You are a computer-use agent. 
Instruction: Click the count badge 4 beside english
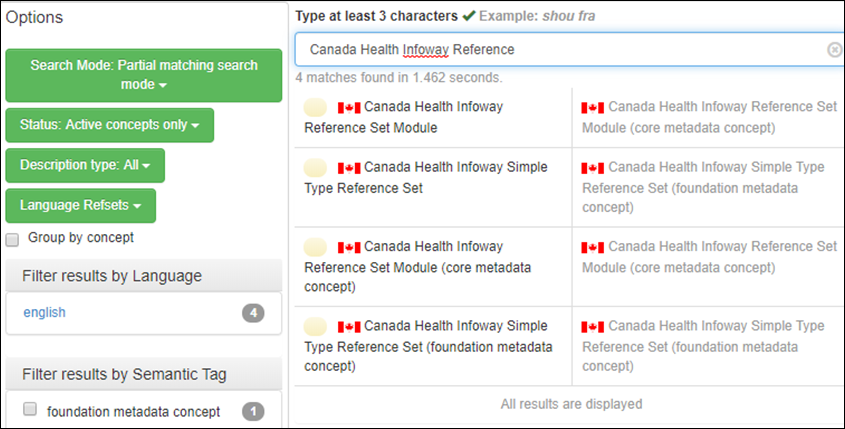click(253, 313)
